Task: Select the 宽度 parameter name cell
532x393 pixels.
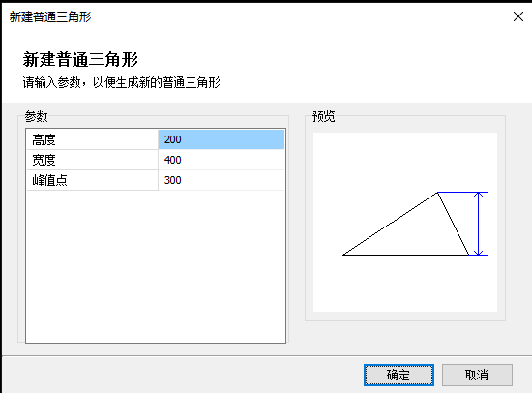Action: pos(92,160)
